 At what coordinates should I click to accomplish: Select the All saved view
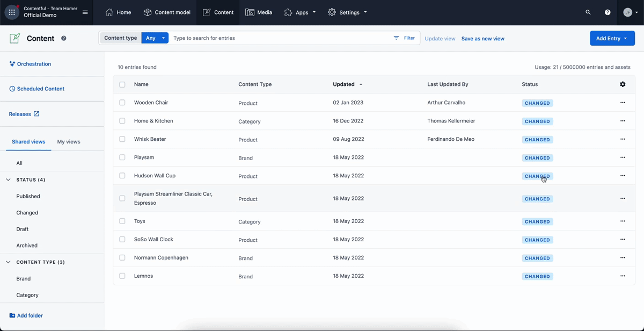[x=19, y=163]
